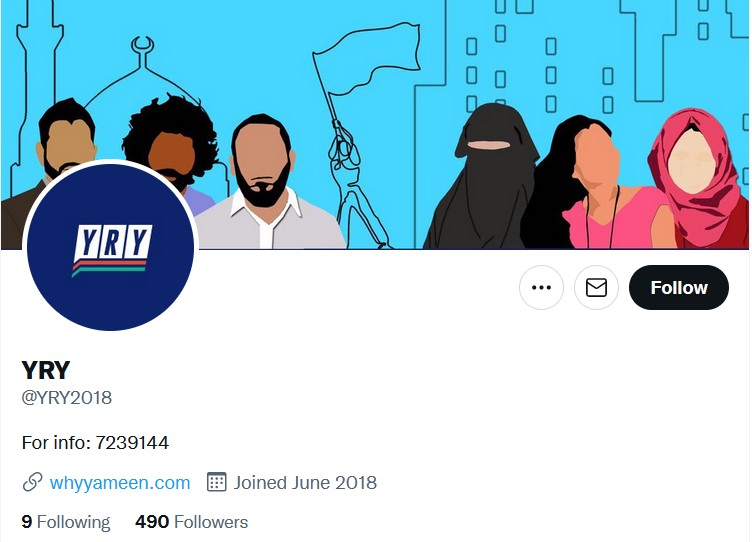Click the Joined June 2018 text
The width and height of the screenshot is (752, 542).
coord(305,483)
